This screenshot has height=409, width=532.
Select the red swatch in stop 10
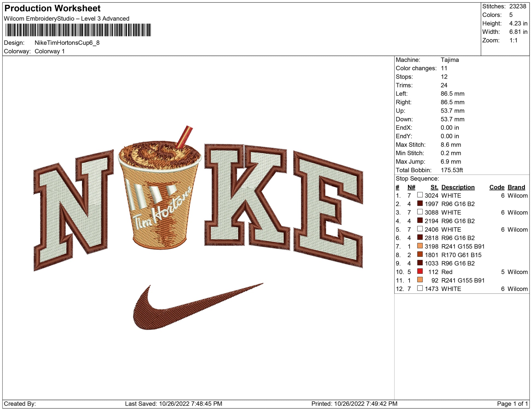420,271
